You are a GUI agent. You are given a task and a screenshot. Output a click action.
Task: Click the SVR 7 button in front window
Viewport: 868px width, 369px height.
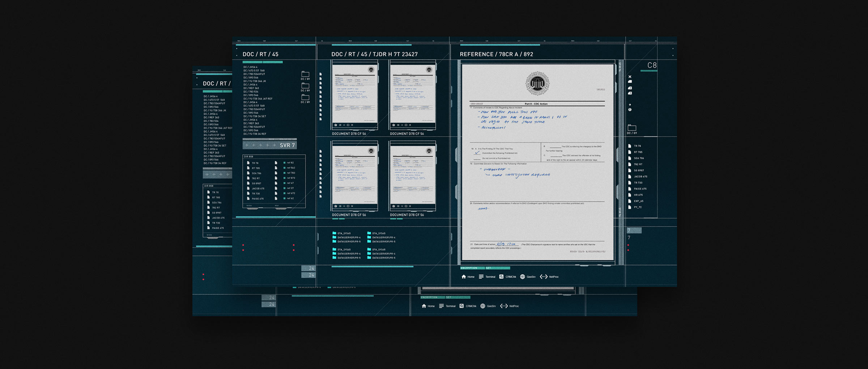point(270,145)
